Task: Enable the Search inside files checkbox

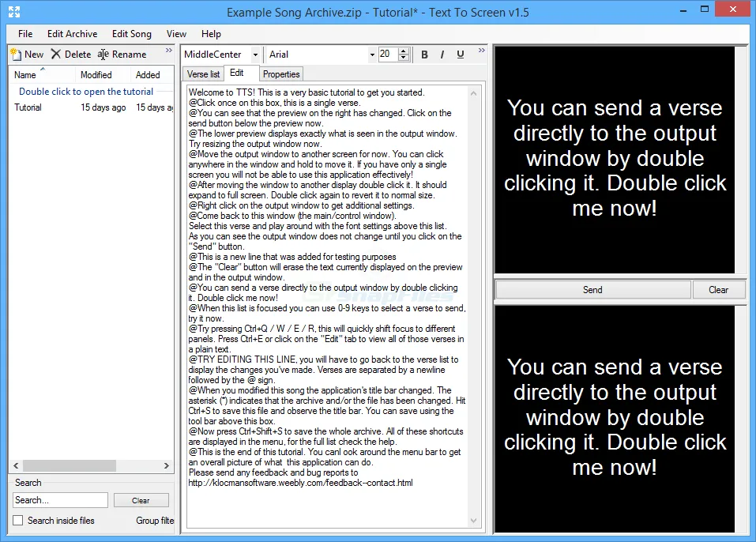Action: [18, 521]
